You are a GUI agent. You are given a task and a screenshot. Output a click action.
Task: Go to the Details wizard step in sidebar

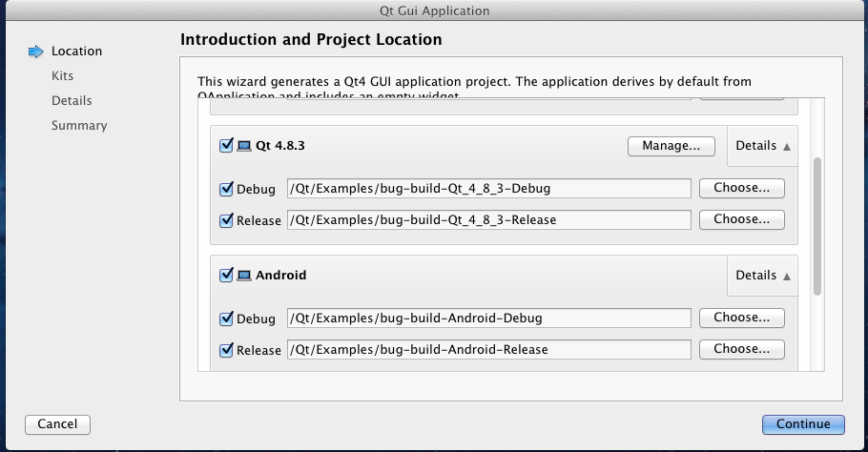[72, 101]
